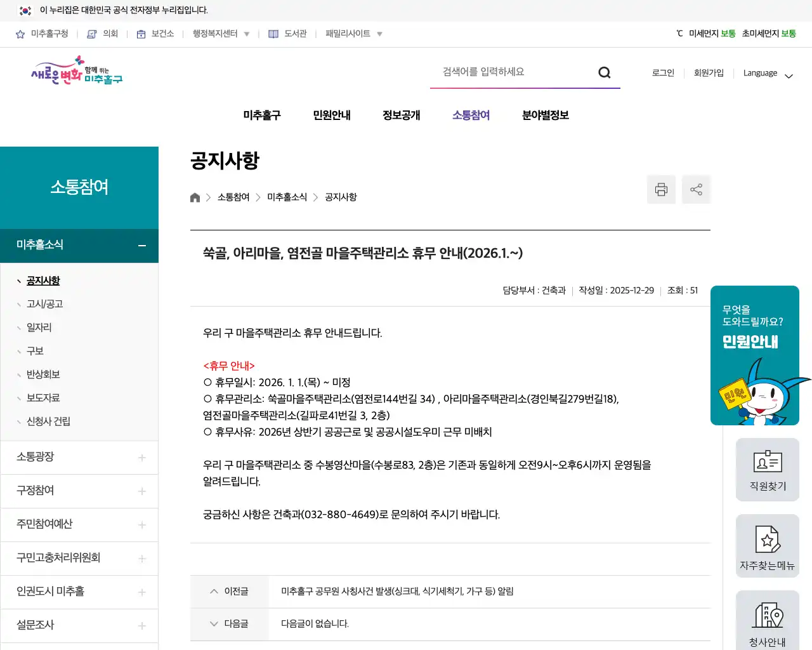
Task: Open the print icon for this notice
Action: tap(661, 189)
